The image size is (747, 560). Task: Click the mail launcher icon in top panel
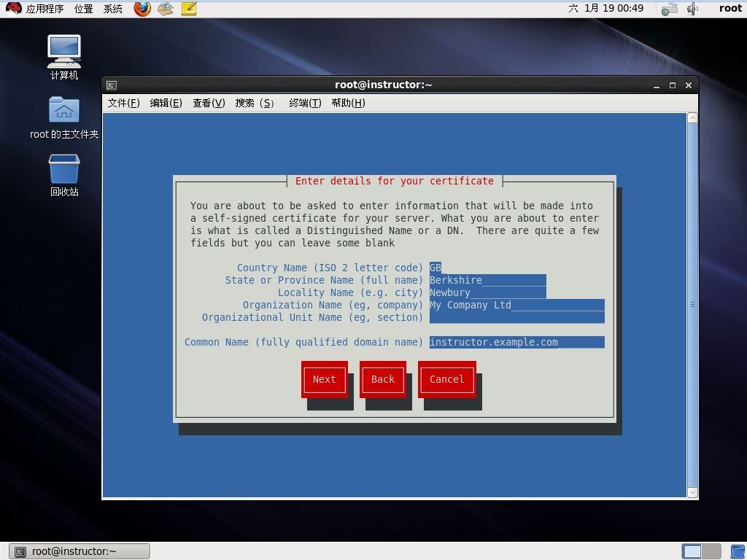166,9
